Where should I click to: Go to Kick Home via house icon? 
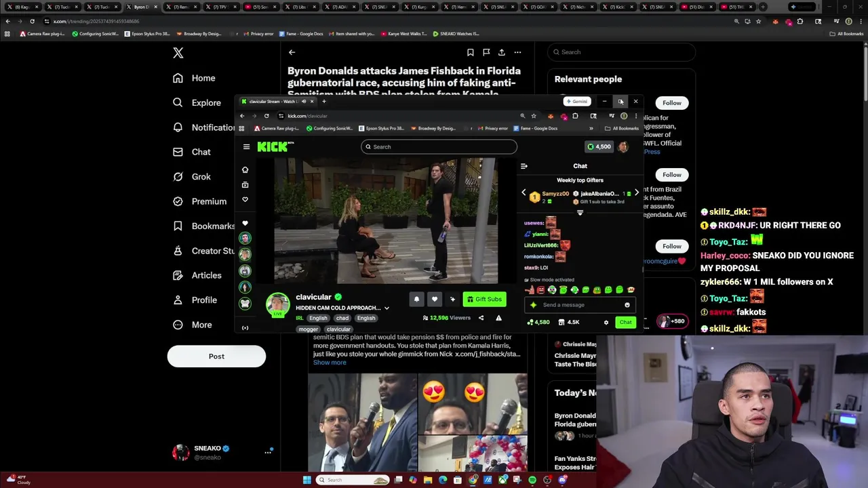(x=245, y=169)
